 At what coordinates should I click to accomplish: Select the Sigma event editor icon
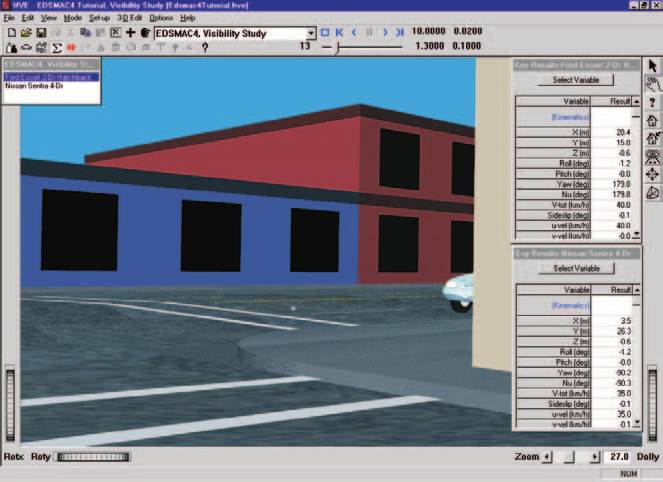(x=56, y=47)
